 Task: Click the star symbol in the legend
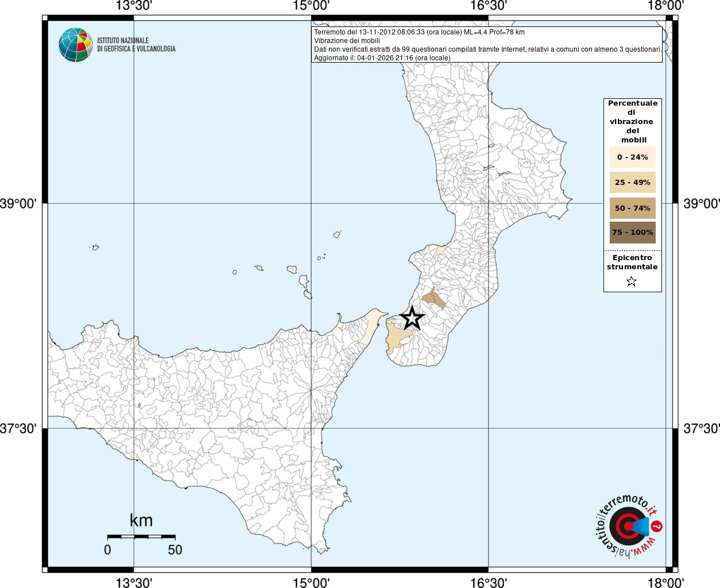[632, 281]
